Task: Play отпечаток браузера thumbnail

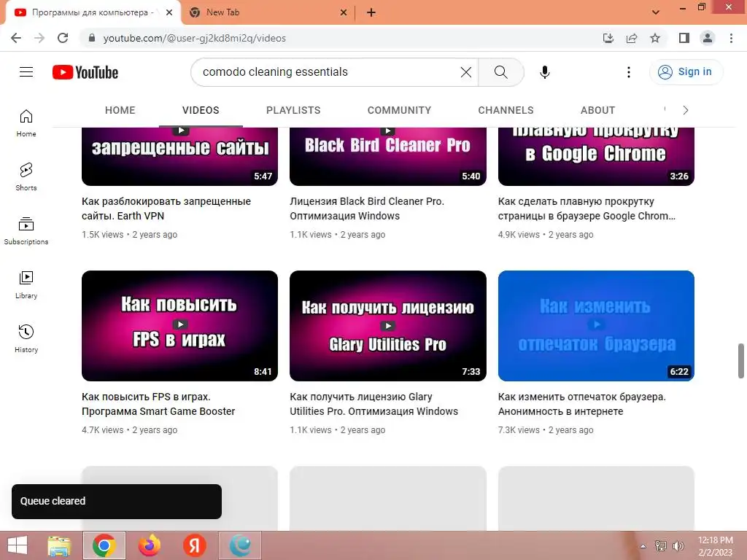Action: (x=596, y=326)
